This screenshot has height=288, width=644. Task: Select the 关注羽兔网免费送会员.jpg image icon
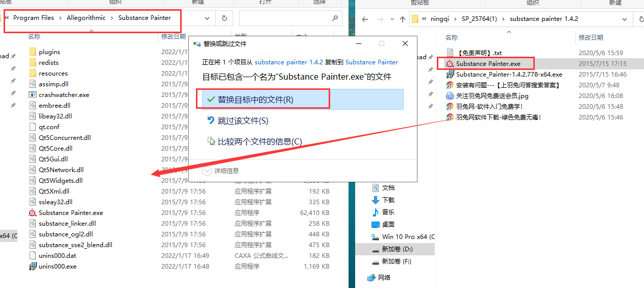click(450, 95)
